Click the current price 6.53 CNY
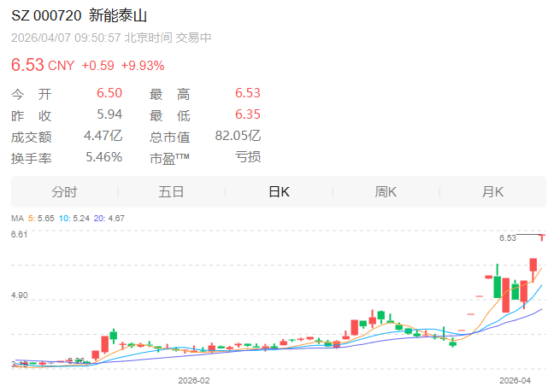Viewport: 560px width, 392px height. point(42,66)
